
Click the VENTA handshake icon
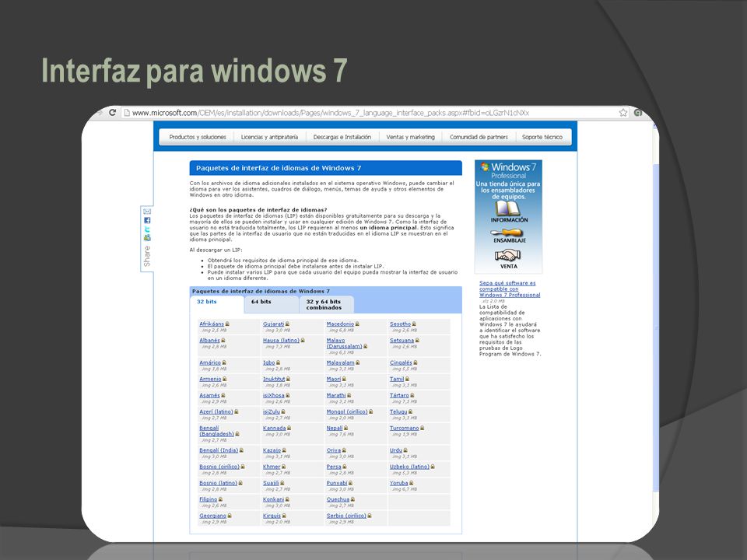click(x=508, y=256)
